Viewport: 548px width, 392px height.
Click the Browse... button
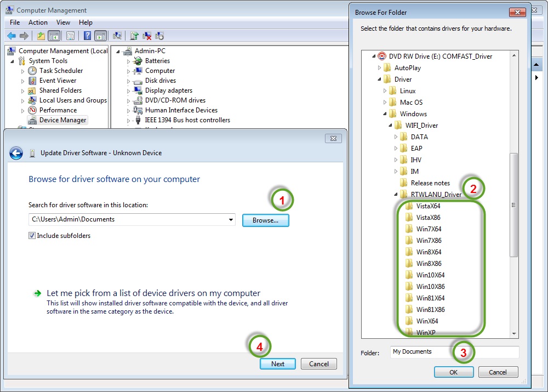[265, 220]
